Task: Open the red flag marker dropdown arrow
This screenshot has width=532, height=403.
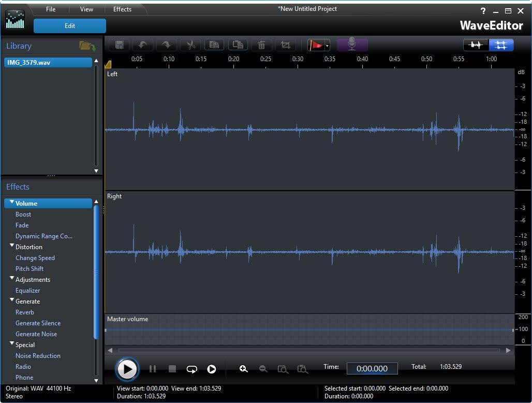Action: (x=327, y=46)
